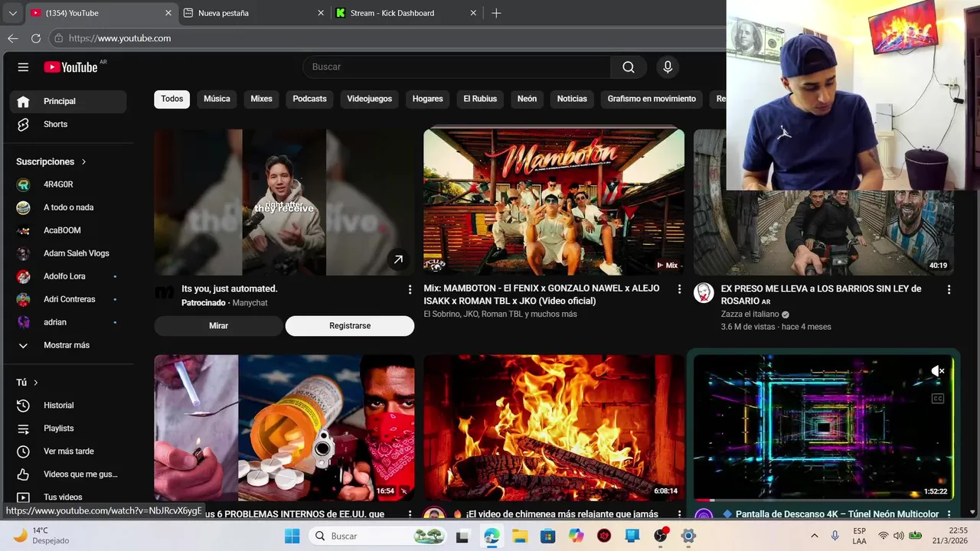Viewport: 980px width, 551px height.
Task: Open File Explorer from taskbar
Action: tap(520, 536)
